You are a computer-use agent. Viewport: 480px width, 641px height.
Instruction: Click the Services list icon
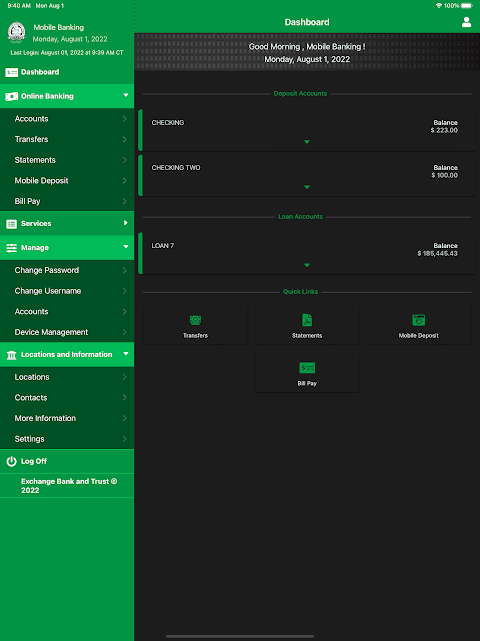click(x=11, y=224)
